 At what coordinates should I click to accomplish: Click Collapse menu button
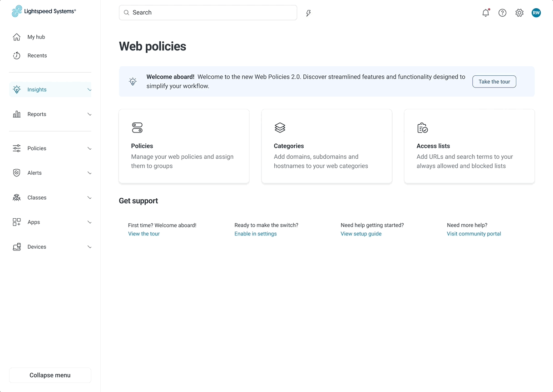point(50,375)
